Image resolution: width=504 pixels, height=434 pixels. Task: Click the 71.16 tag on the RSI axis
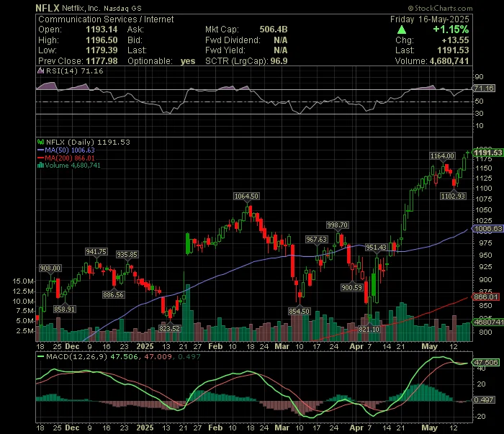pos(484,88)
